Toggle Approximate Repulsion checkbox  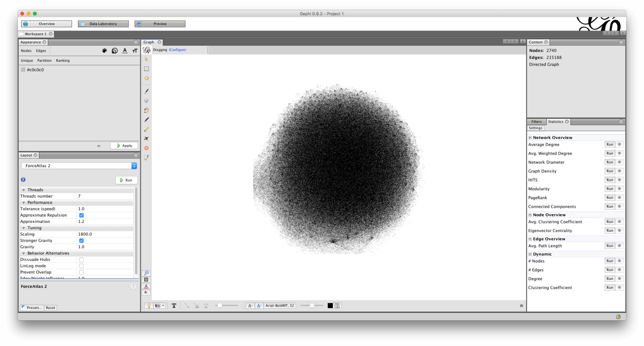82,215
